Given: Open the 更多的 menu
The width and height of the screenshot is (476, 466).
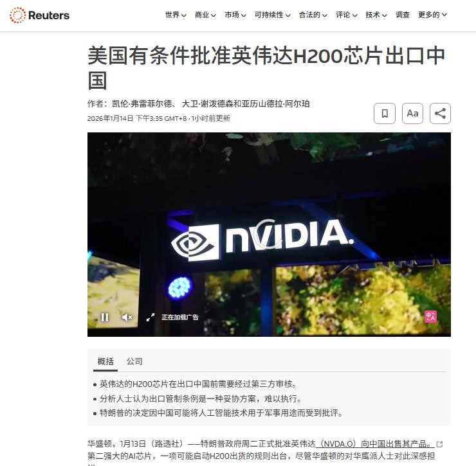Looking at the screenshot, I should pyautogui.click(x=432, y=15).
